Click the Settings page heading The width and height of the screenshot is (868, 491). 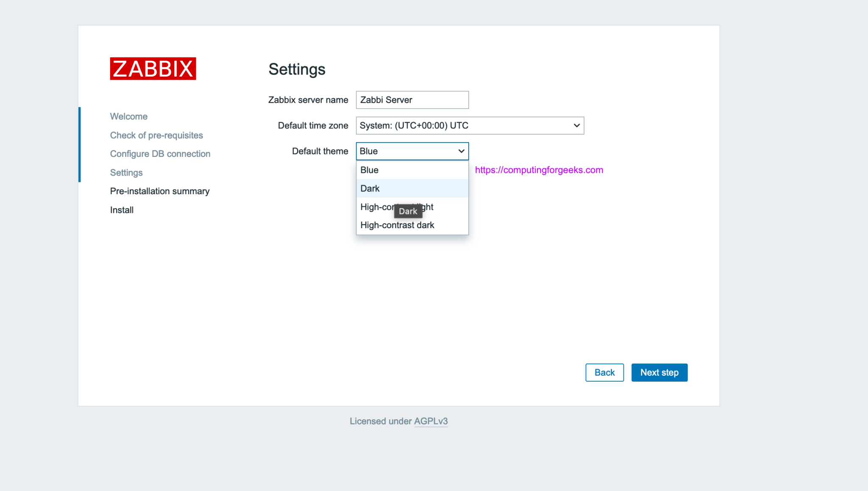coord(297,69)
